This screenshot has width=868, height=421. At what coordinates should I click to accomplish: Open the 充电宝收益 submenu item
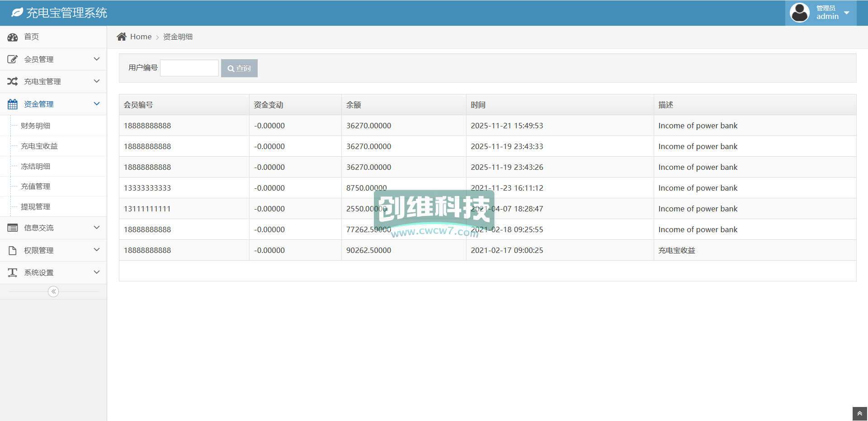[x=39, y=146]
